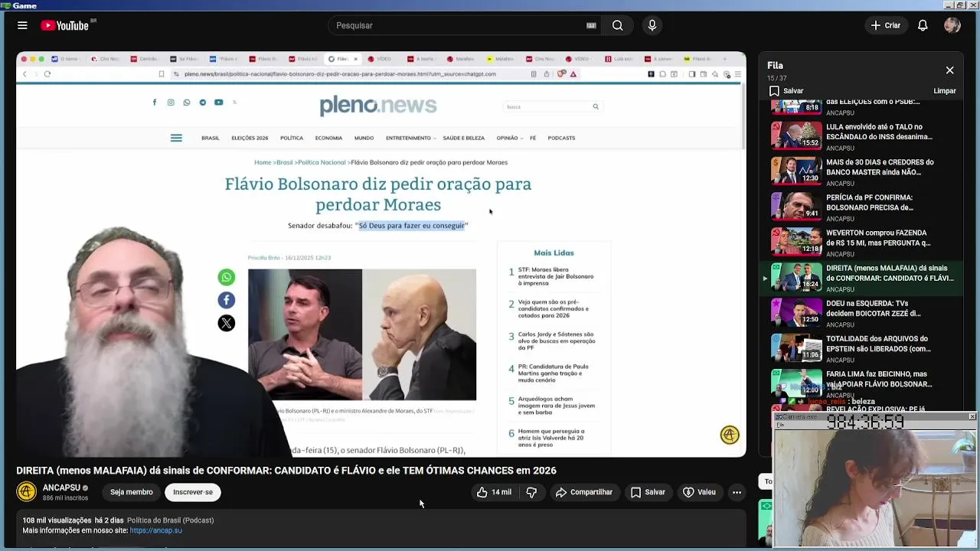Like the video (14 mil)
The image size is (980, 551).
(x=494, y=492)
